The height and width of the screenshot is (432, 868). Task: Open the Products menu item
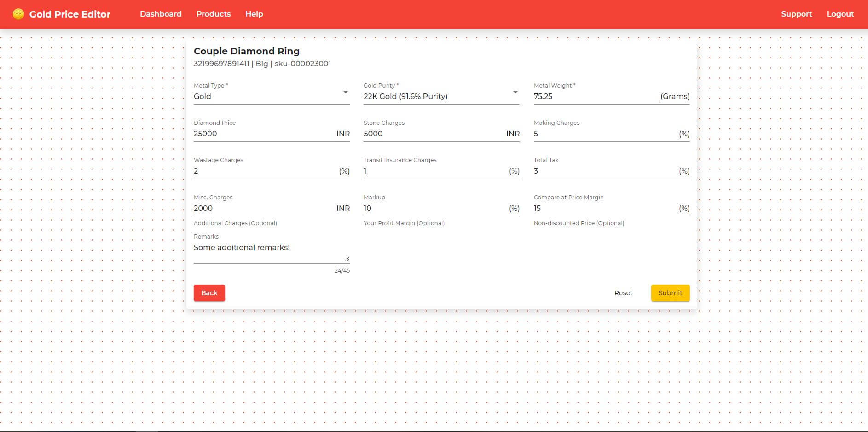[214, 14]
